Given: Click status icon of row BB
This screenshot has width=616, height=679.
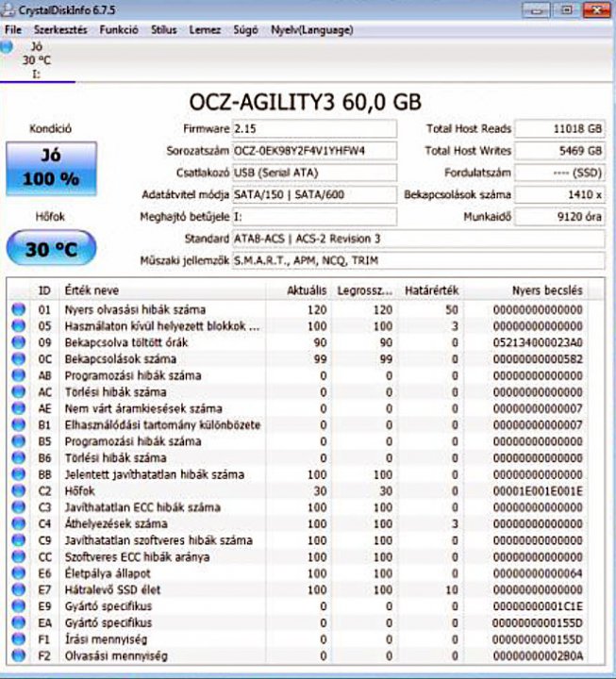Looking at the screenshot, I should click(18, 474).
